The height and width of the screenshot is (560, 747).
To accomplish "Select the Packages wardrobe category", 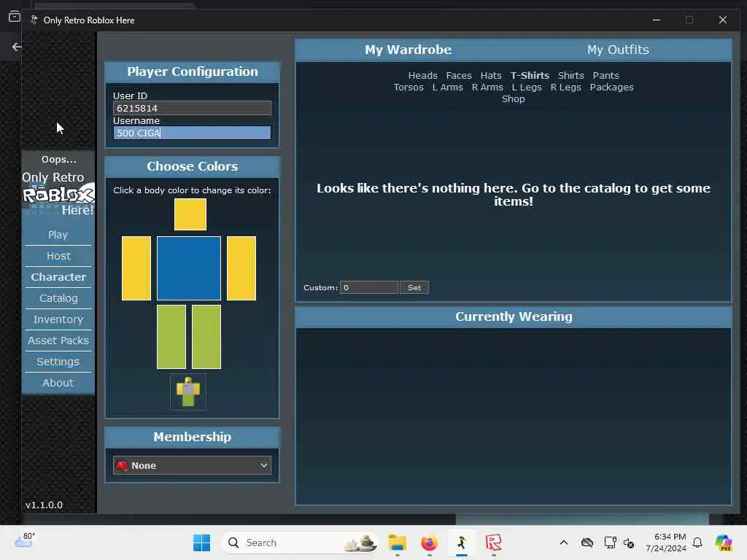I will click(x=612, y=87).
